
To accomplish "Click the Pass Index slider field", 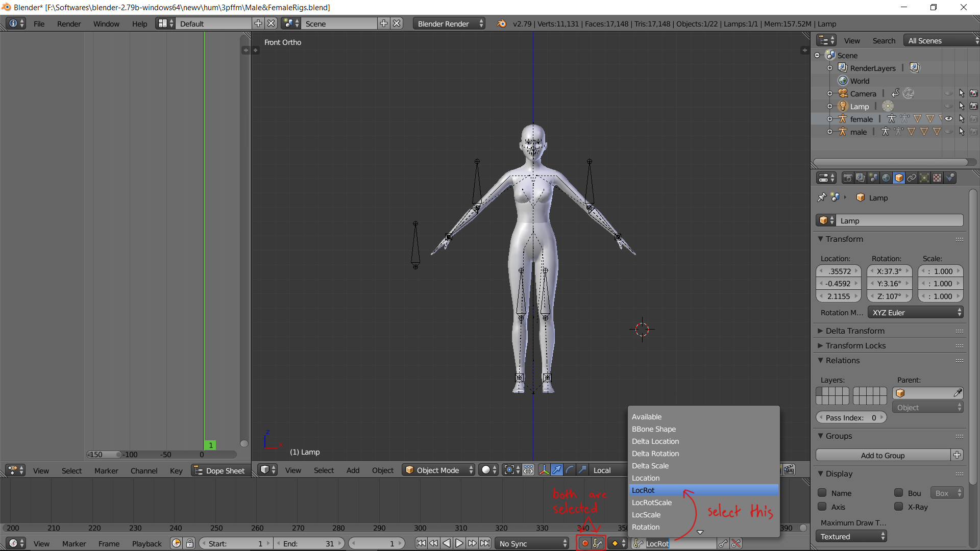I will (851, 417).
